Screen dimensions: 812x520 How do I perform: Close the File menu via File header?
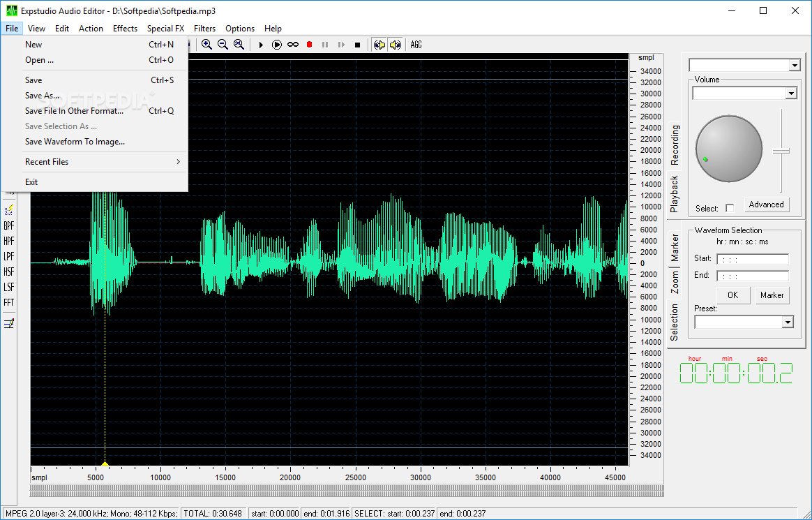[12, 29]
